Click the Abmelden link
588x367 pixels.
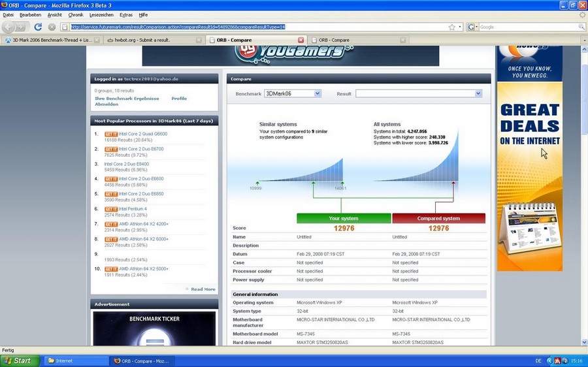pos(106,104)
